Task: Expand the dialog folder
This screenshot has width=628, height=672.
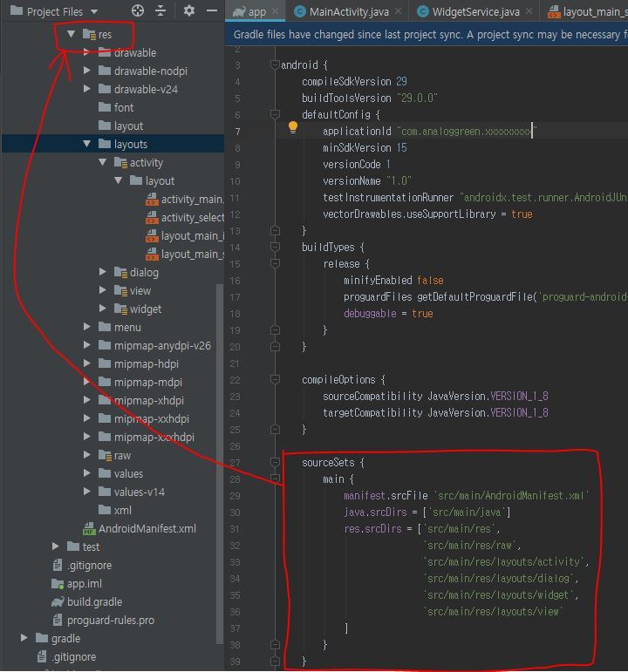Action: (x=103, y=272)
